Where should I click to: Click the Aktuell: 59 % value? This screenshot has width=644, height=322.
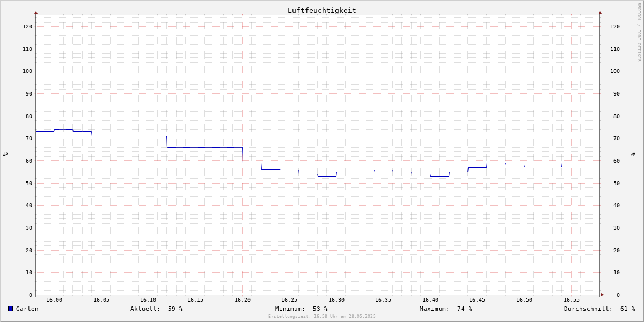(x=157, y=309)
